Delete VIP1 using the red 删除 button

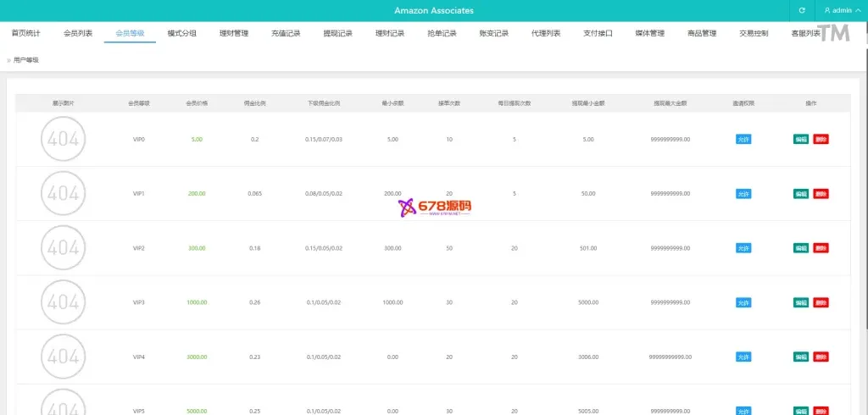[x=821, y=194]
